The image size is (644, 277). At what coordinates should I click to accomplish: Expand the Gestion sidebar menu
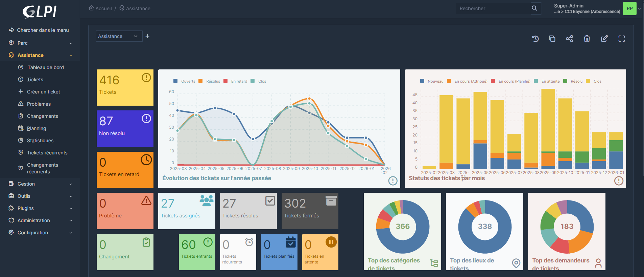[x=40, y=184]
